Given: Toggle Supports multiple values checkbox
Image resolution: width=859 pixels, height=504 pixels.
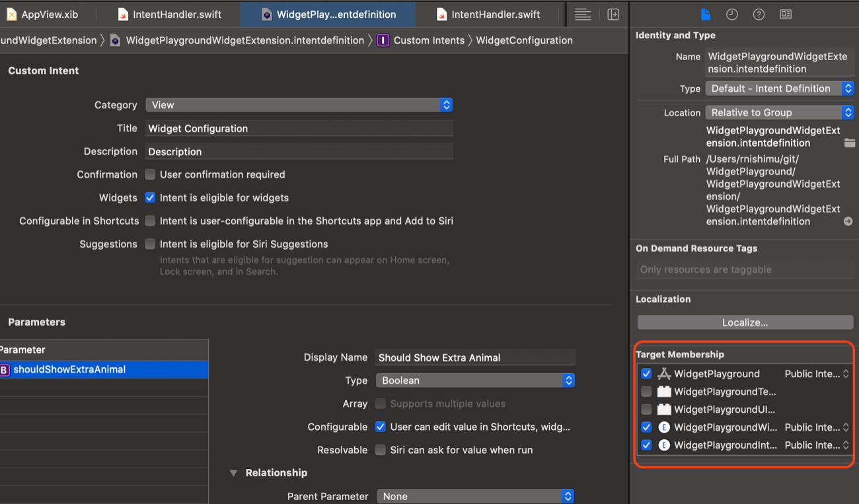Looking at the screenshot, I should click(380, 404).
